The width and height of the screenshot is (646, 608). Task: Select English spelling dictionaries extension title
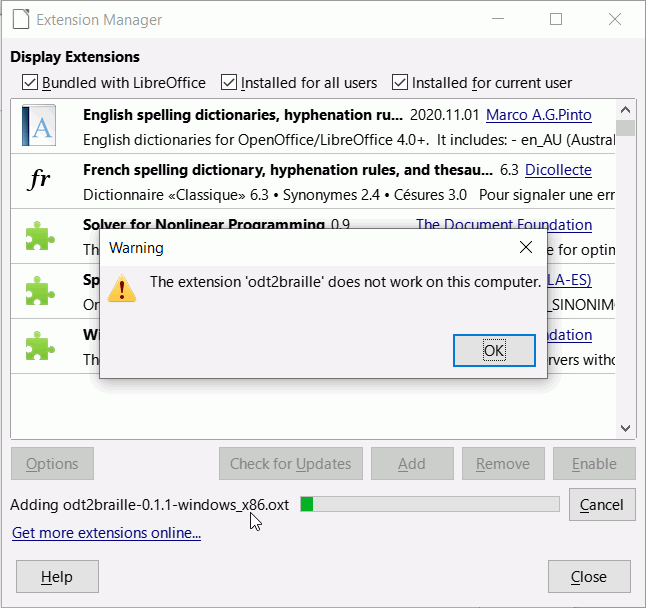(243, 115)
